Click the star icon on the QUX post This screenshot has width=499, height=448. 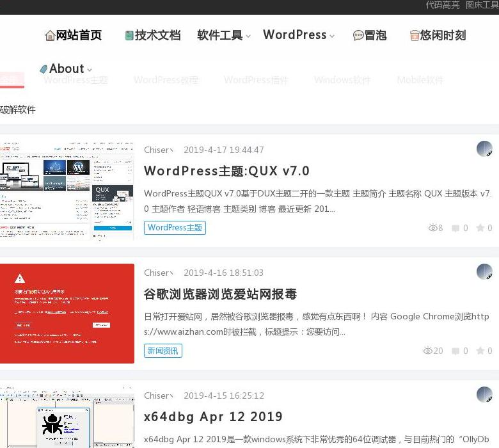coord(480,228)
